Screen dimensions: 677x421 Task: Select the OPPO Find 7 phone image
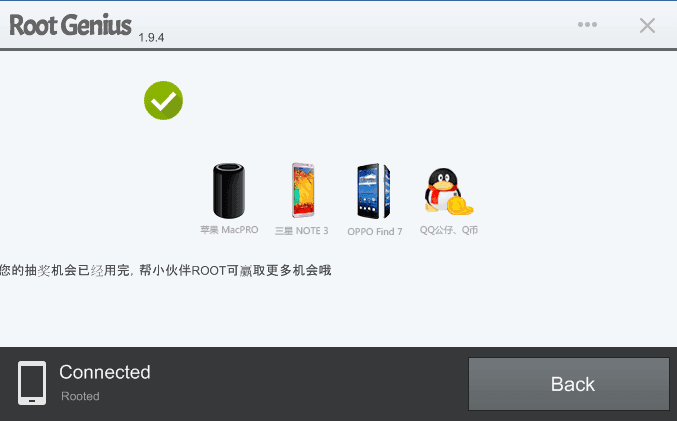(374, 191)
